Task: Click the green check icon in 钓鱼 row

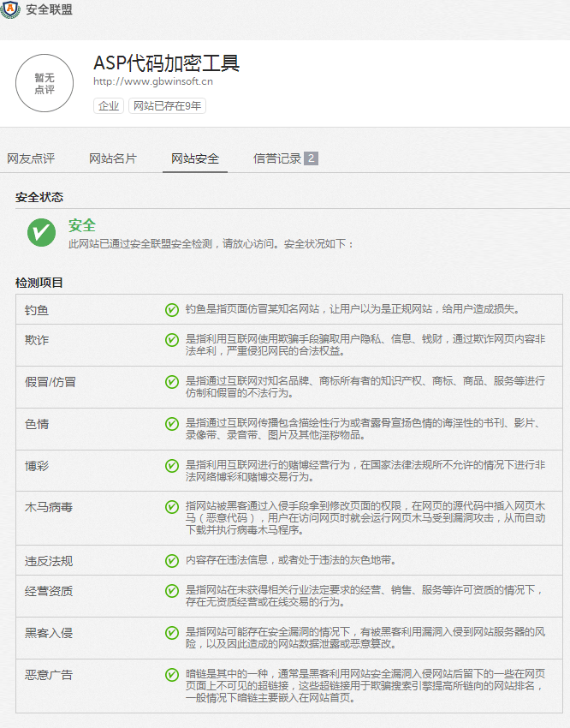Action: pos(172,310)
